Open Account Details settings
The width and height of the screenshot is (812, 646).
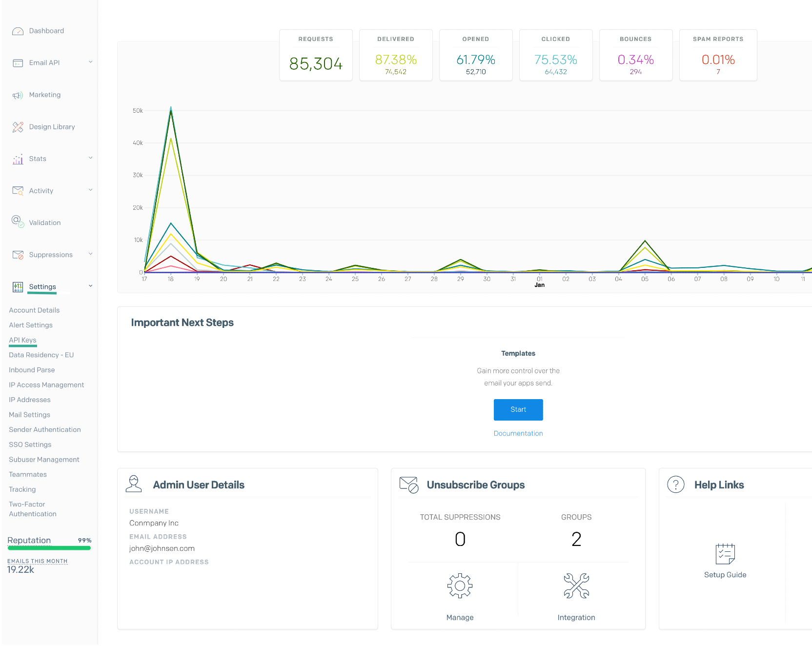pos(34,310)
